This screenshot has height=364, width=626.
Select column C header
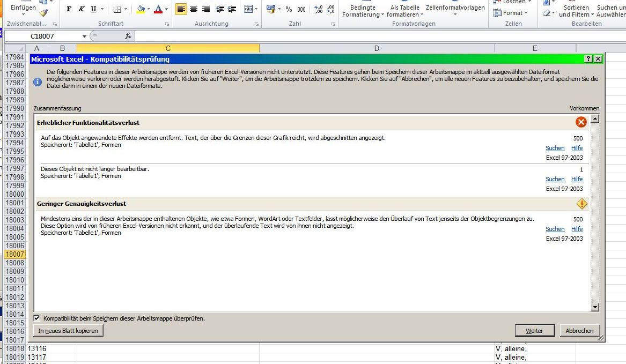(168, 48)
